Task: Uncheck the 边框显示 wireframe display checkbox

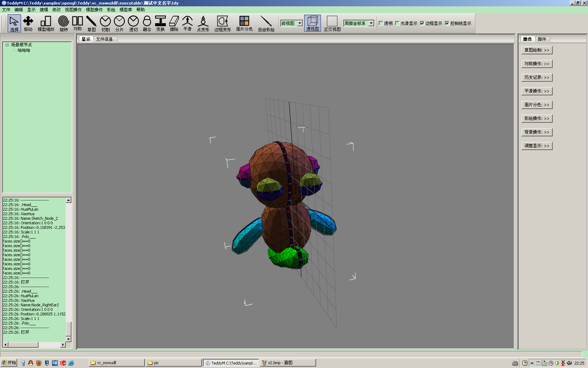Action: click(x=422, y=23)
